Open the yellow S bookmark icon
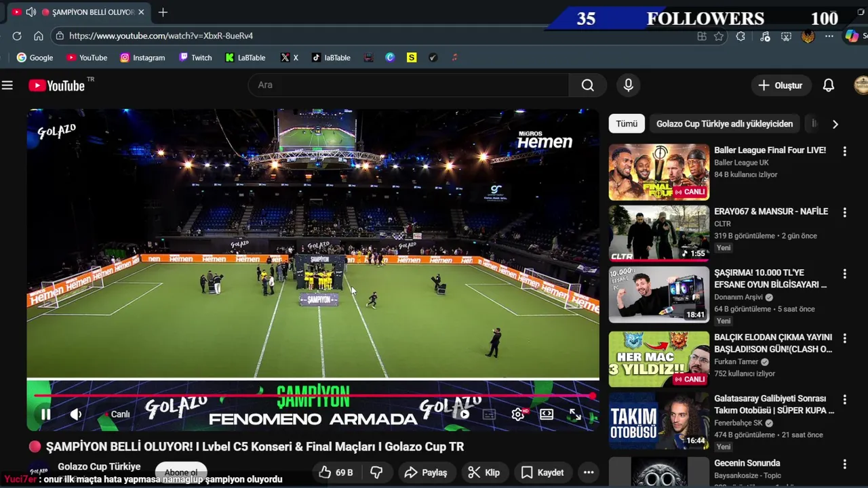This screenshot has height=488, width=868. click(412, 58)
